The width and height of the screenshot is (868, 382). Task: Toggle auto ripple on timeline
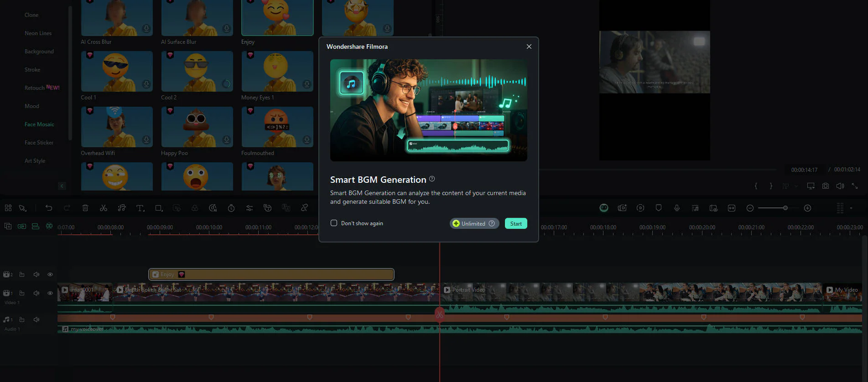click(x=36, y=226)
